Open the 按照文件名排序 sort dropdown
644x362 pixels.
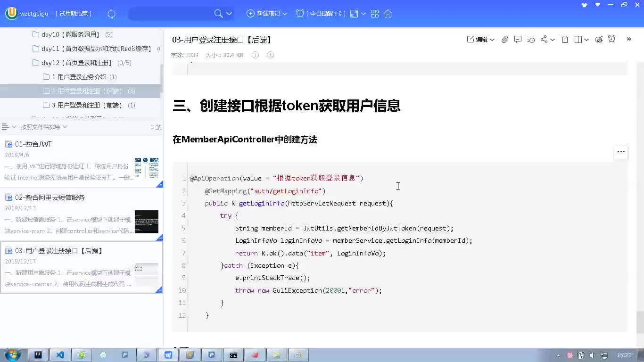(x=44, y=127)
